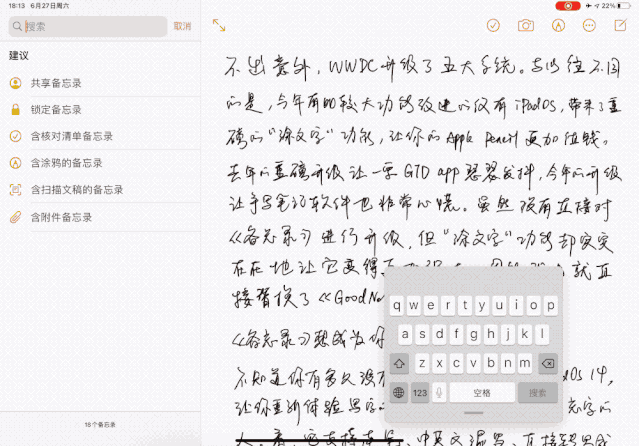
Task: Open the camera toolbar icon
Action: click(x=526, y=26)
